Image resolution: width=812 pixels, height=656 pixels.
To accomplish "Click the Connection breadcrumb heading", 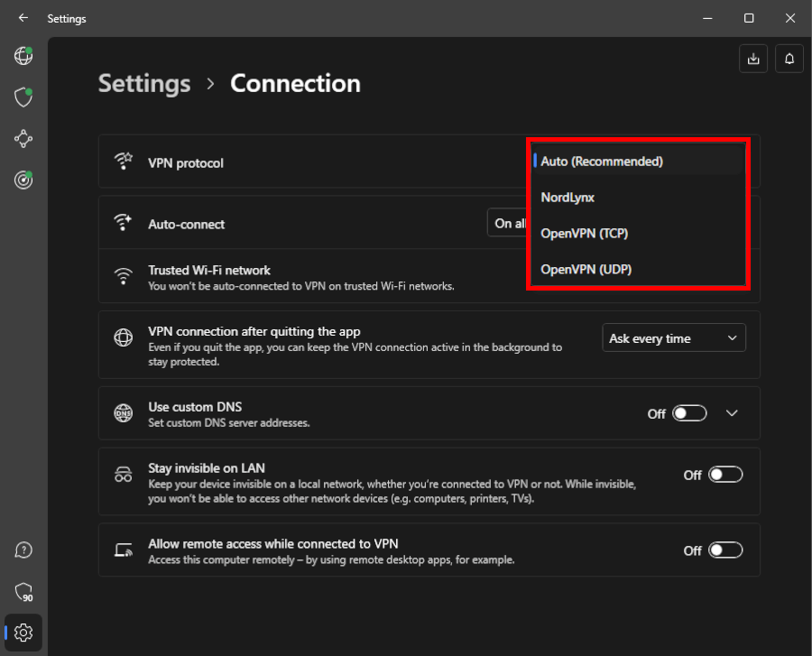I will 295,83.
